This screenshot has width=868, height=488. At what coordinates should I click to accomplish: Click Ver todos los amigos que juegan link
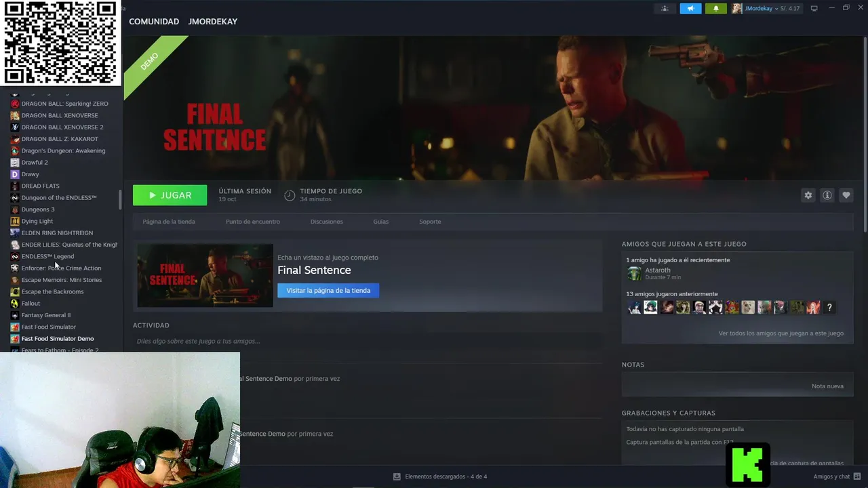[x=781, y=333]
